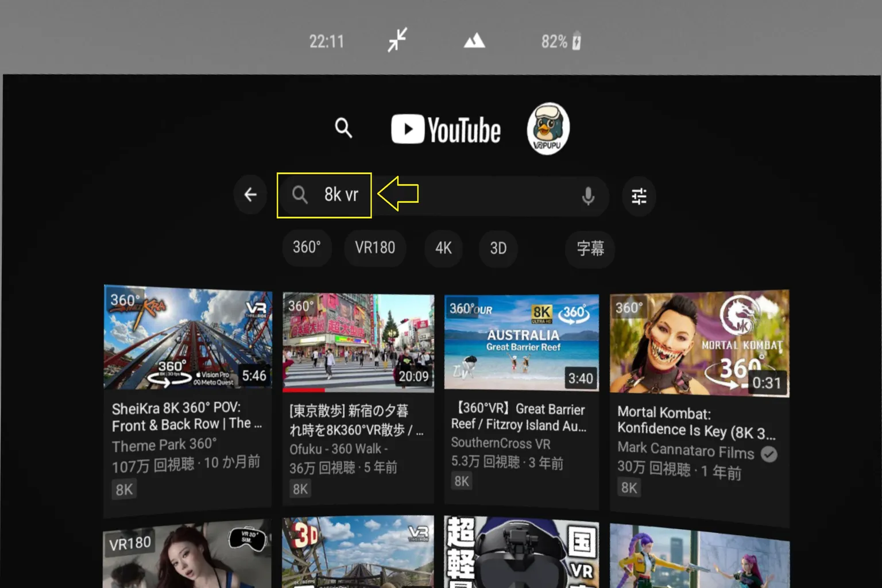This screenshot has width=882, height=588.
Task: Click '107万 回視聴 · 10 か月前' text
Action: 185,465
